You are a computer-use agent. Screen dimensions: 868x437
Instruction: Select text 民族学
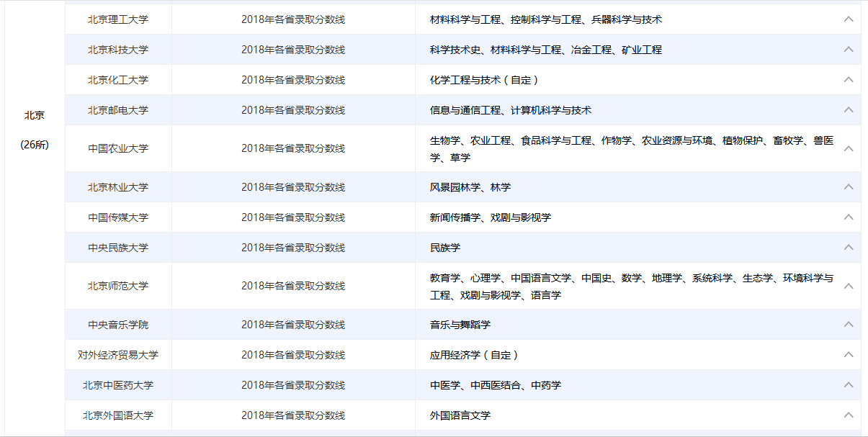pyautogui.click(x=445, y=248)
